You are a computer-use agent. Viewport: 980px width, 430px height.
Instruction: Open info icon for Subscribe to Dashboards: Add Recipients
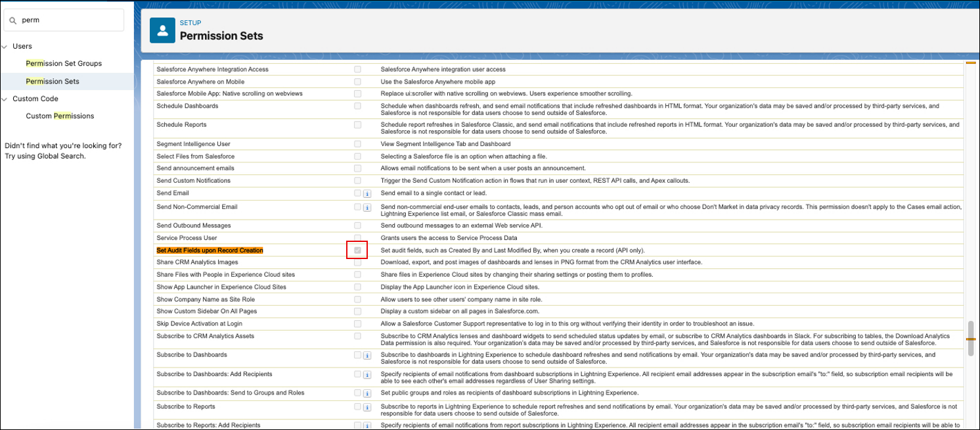[367, 374]
